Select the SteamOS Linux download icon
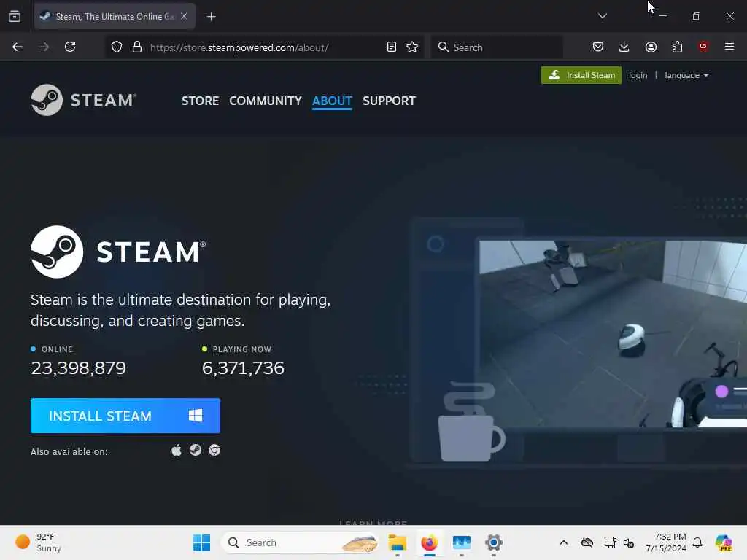This screenshot has height=560, width=747. click(196, 450)
